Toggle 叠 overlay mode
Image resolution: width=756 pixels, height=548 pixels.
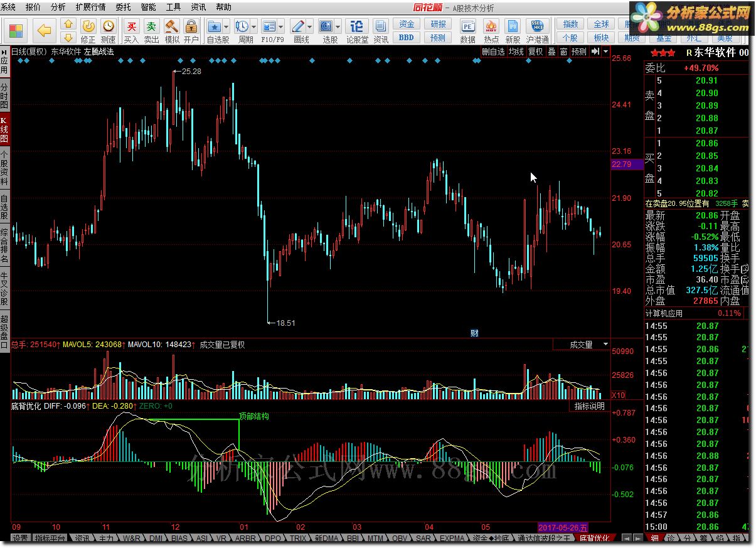[551, 51]
